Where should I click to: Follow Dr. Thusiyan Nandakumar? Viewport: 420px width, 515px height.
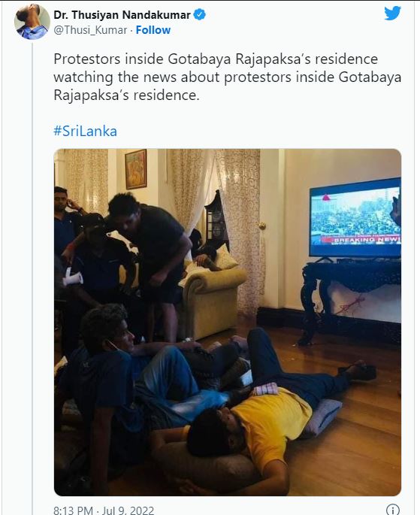(x=153, y=30)
